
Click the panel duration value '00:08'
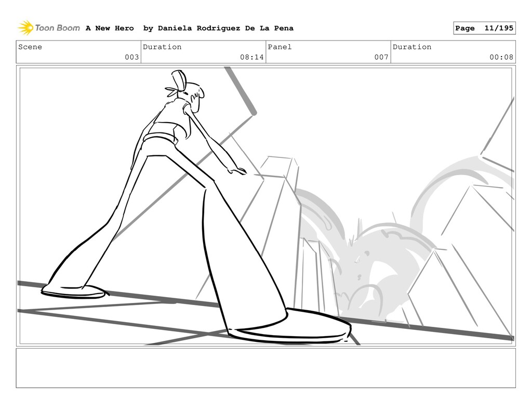(501, 57)
